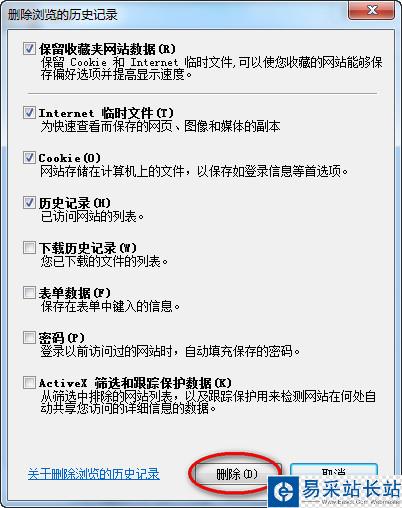Check the 表单数据 checkbox
The image size is (402, 508).
click(x=29, y=292)
